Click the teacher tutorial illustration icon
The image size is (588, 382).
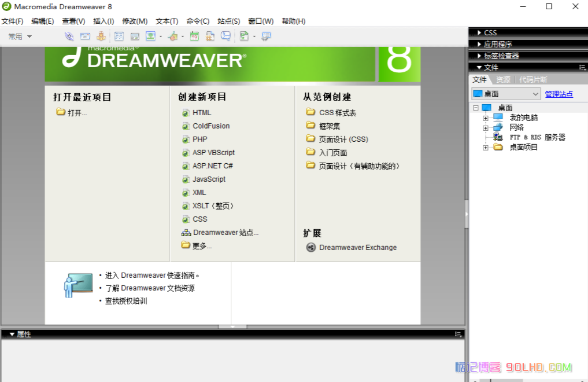78,285
